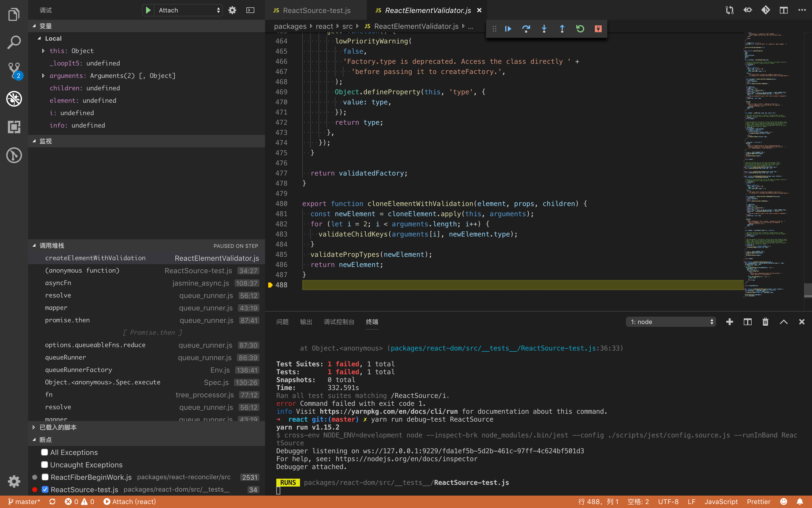Screen dimensions: 812x508
Task: Split the terminal panel
Action: (x=748, y=321)
